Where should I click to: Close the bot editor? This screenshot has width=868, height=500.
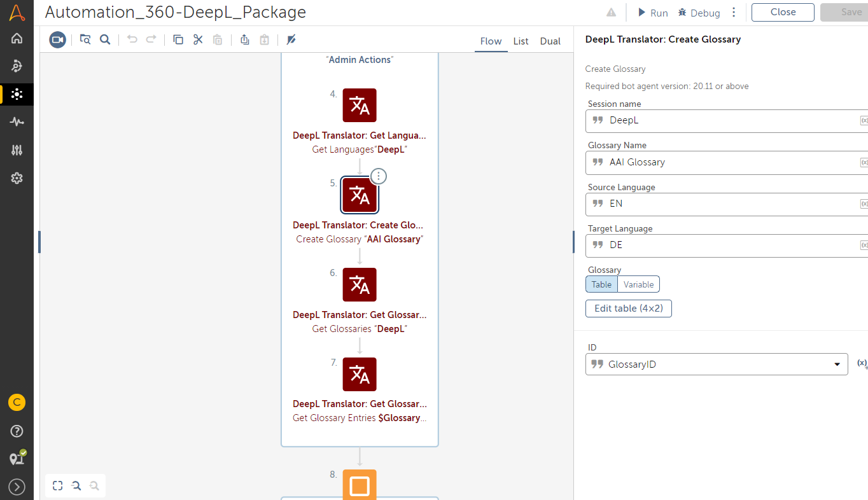click(x=783, y=12)
